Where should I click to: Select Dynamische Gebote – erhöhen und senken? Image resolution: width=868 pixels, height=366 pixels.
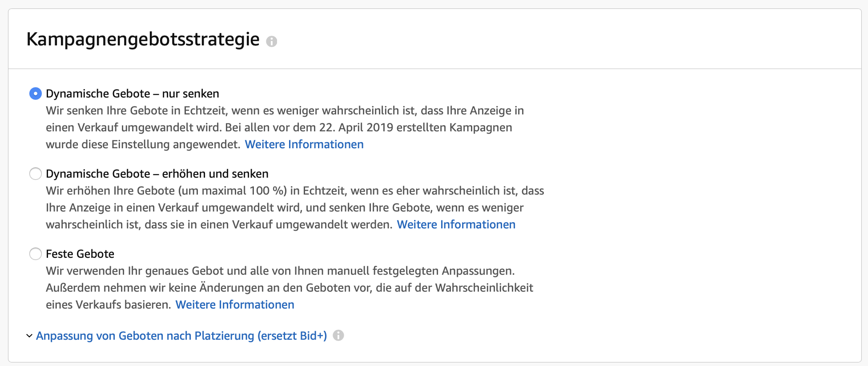(36, 174)
